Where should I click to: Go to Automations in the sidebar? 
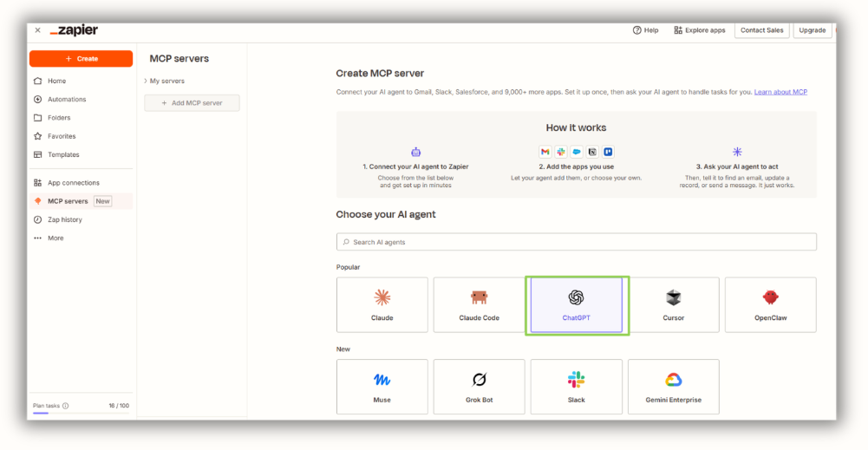[x=81, y=99]
